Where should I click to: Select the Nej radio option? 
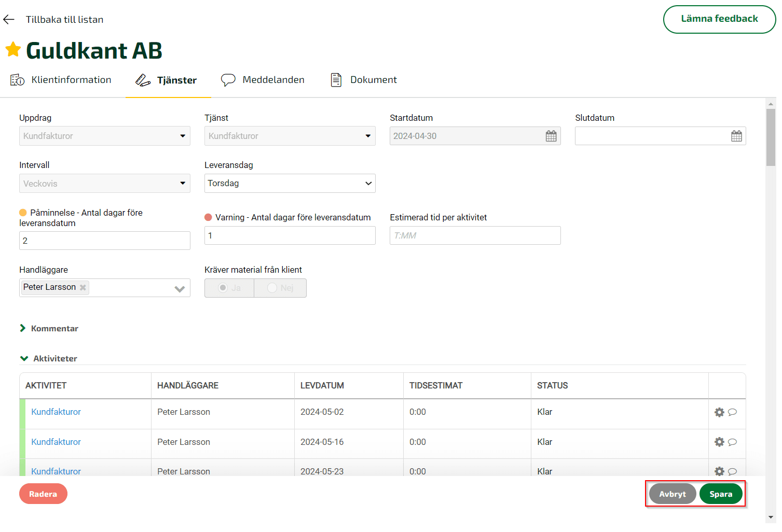280,288
